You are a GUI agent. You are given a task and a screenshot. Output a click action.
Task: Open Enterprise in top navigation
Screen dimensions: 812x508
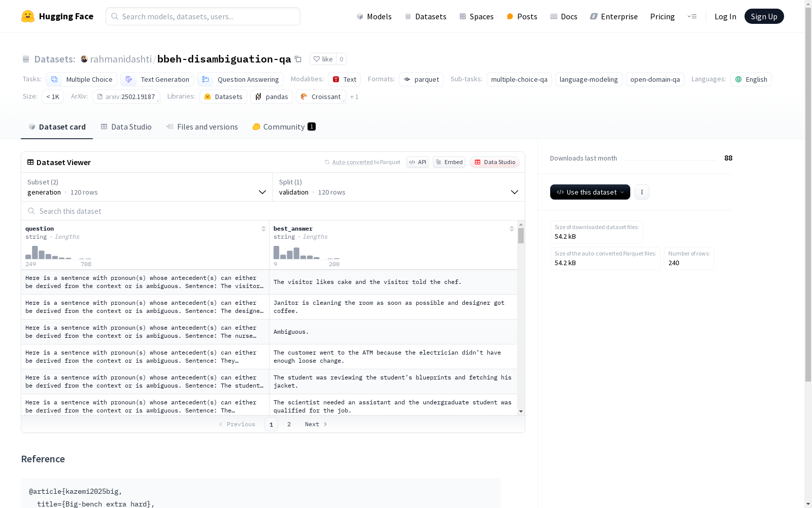tap(614, 16)
